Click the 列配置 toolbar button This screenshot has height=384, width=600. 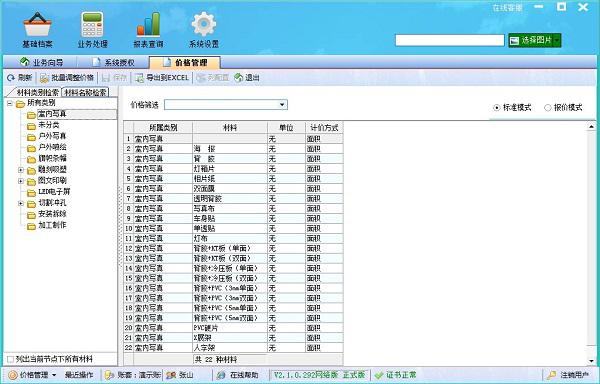tap(212, 78)
